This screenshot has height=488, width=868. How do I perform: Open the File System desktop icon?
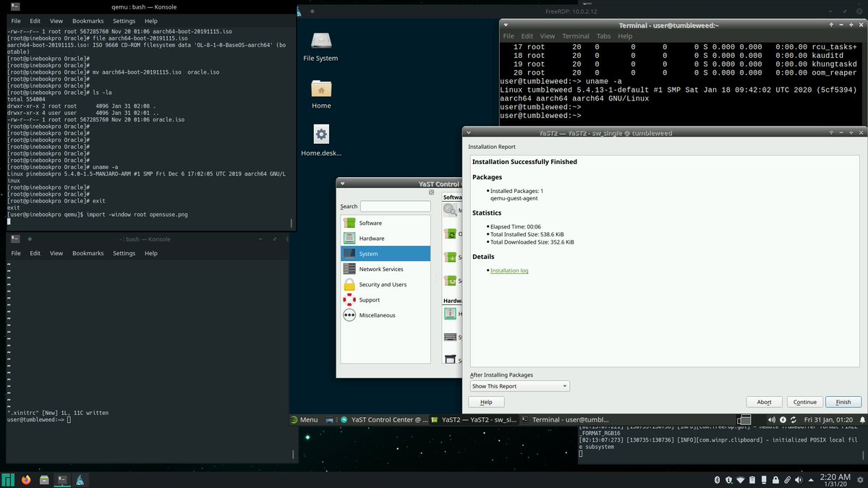click(x=320, y=40)
